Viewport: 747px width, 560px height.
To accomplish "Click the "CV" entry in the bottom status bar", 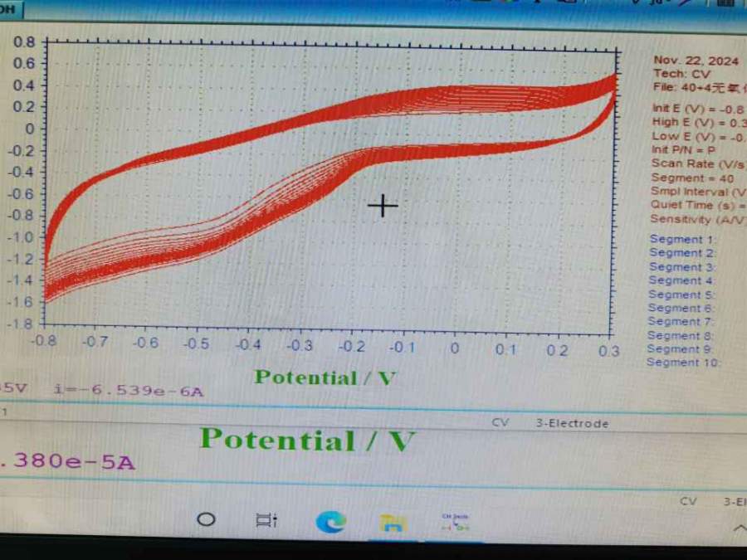I will (688, 501).
